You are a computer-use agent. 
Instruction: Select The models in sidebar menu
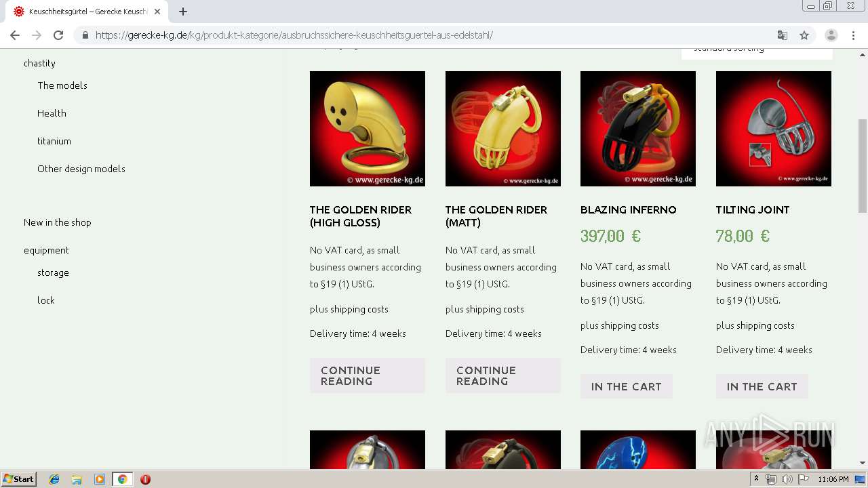(62, 85)
